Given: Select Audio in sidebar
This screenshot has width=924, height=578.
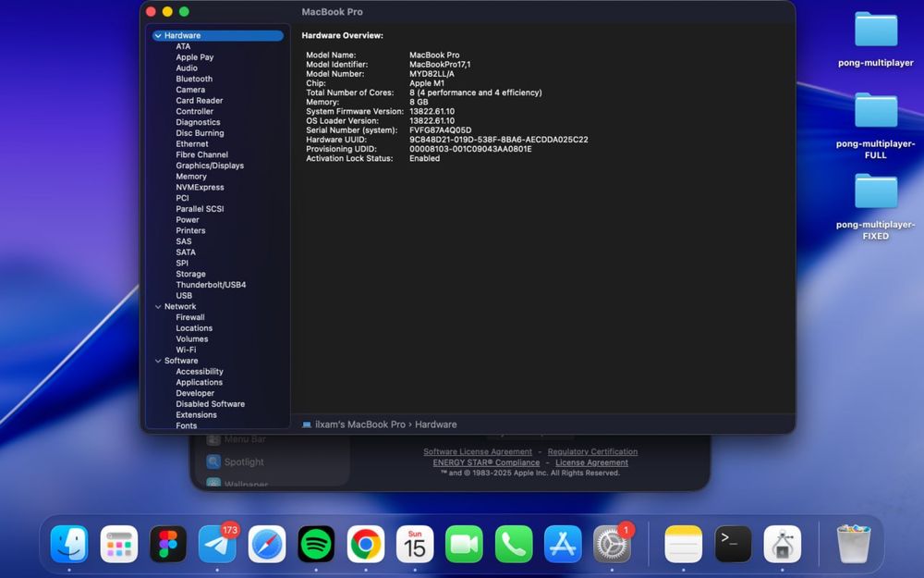Looking at the screenshot, I should (x=187, y=68).
